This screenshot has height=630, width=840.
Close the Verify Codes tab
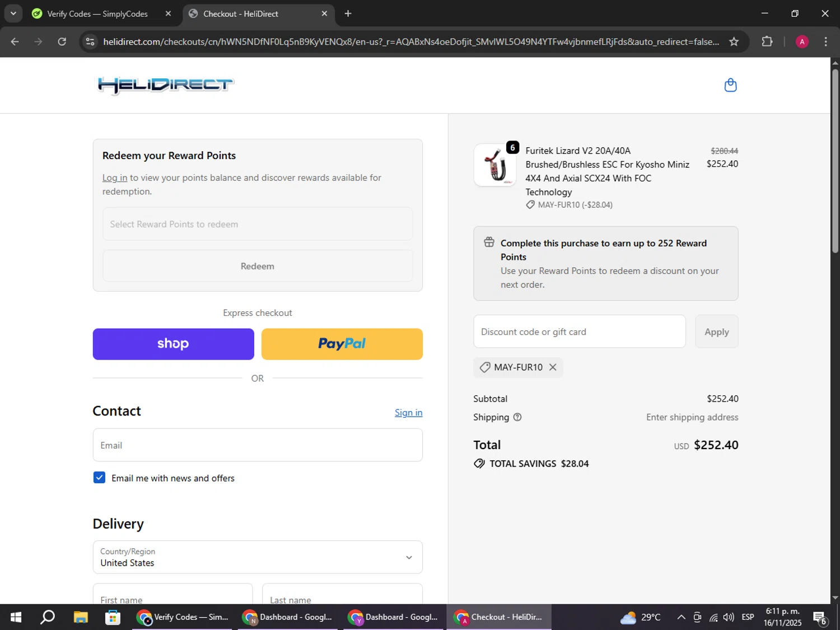pos(168,13)
